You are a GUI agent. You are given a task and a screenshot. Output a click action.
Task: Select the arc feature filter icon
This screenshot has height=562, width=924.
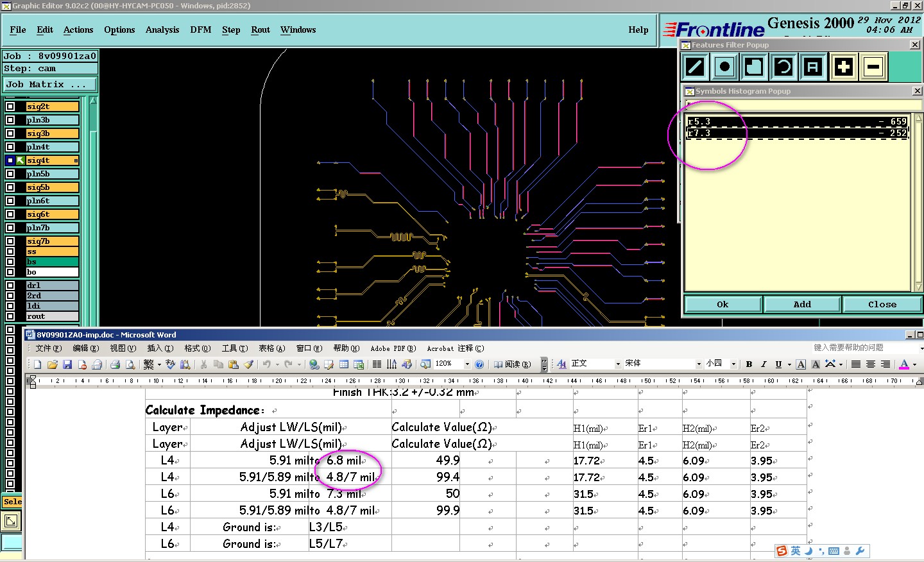783,67
